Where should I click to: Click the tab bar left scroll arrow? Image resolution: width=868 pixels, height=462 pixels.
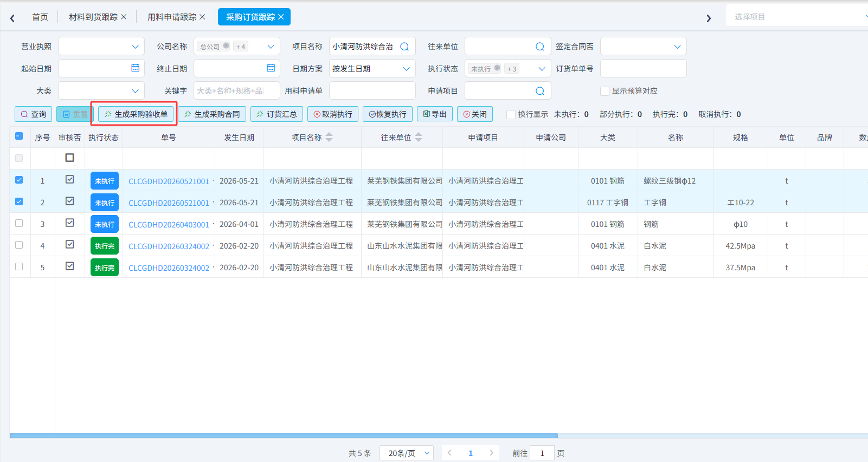pos(12,18)
